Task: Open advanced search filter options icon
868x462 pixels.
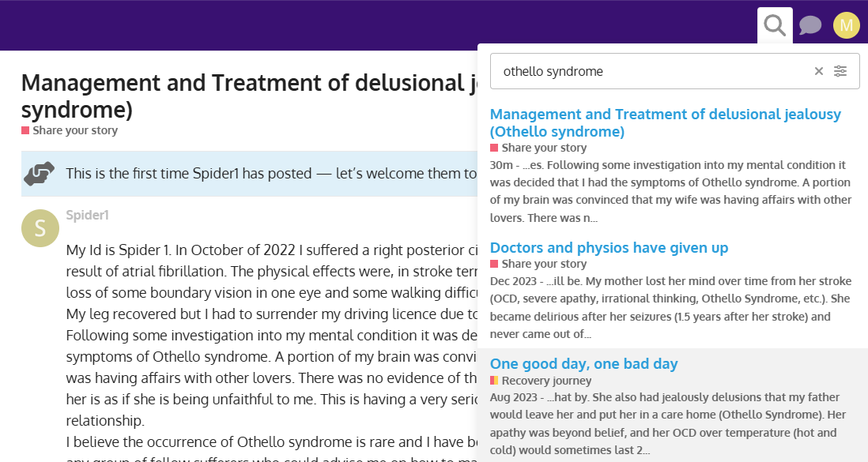Action: click(840, 72)
